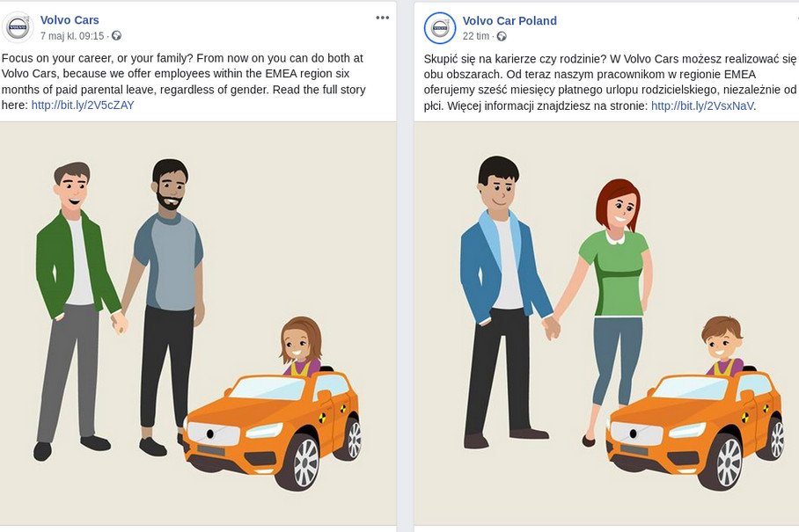Click the English post text about parental leave
Screen dimensions: 799x532
point(184,82)
